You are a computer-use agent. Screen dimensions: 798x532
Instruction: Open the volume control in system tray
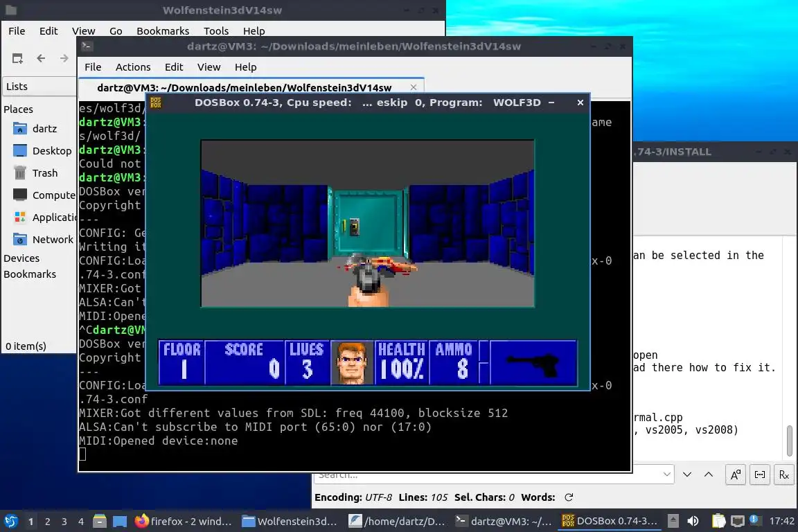[x=693, y=521]
